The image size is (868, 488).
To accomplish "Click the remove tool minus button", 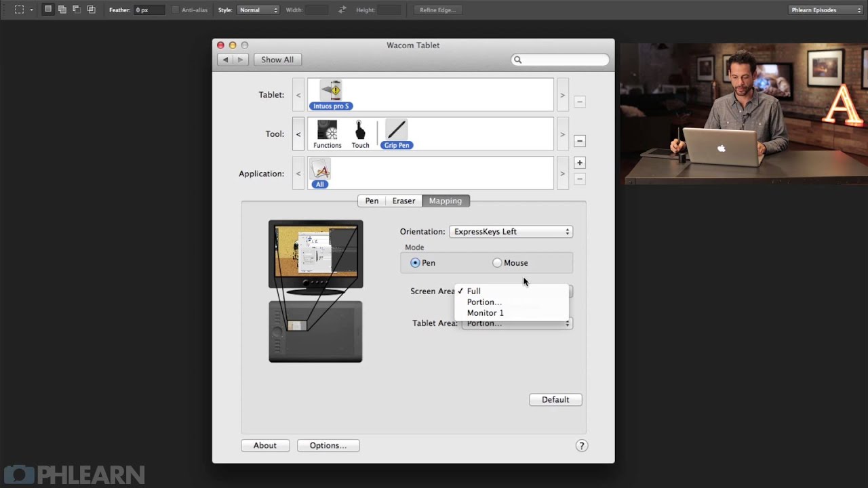I will [579, 141].
